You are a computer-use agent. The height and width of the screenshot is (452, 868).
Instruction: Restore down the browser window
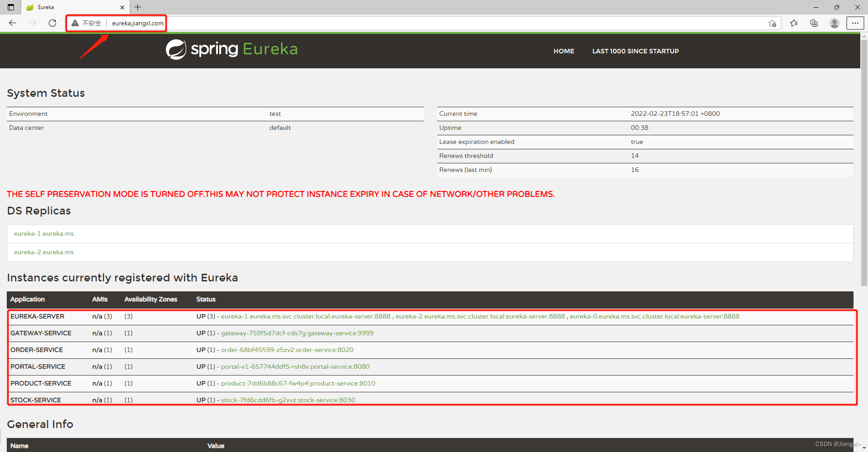(837, 7)
